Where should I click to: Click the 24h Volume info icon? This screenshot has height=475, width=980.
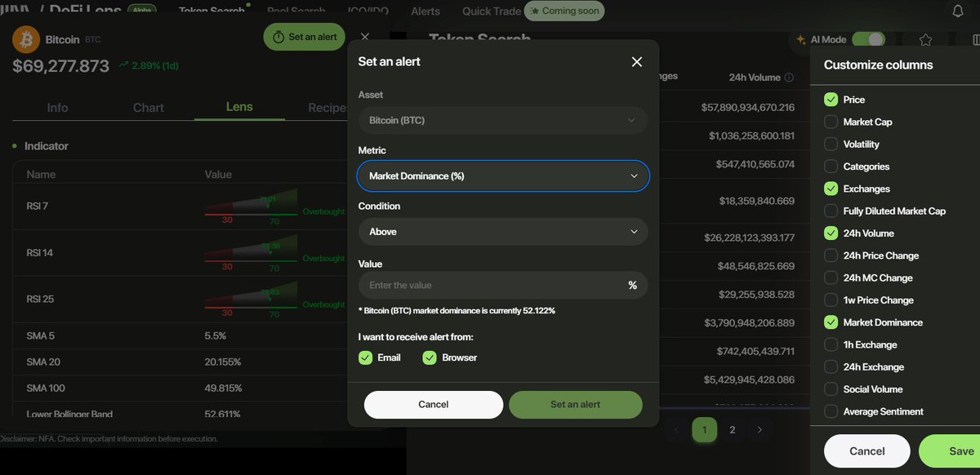tap(789, 78)
